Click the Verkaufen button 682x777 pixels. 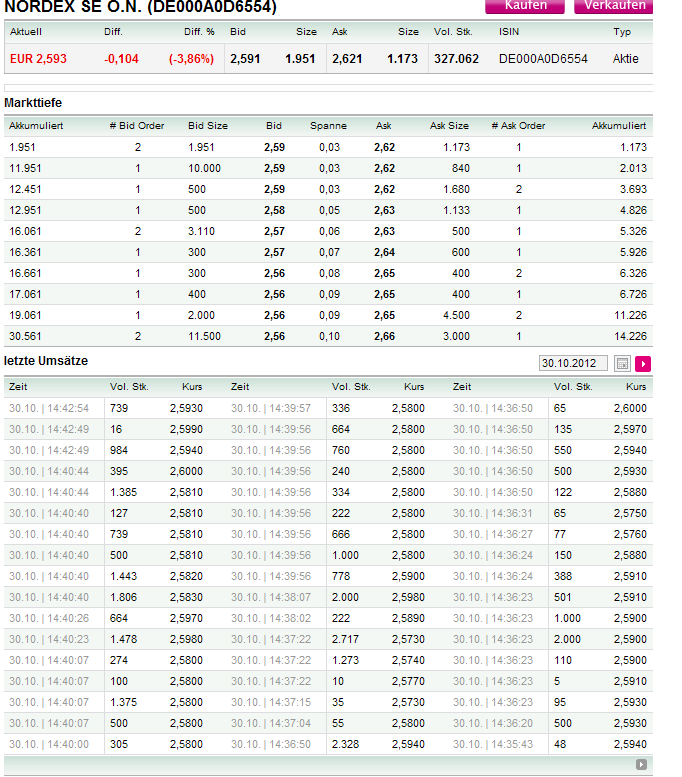[614, 6]
